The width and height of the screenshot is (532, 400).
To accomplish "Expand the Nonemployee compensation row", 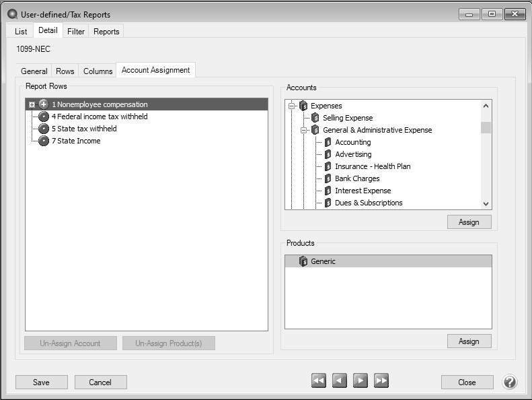I will pos(31,104).
